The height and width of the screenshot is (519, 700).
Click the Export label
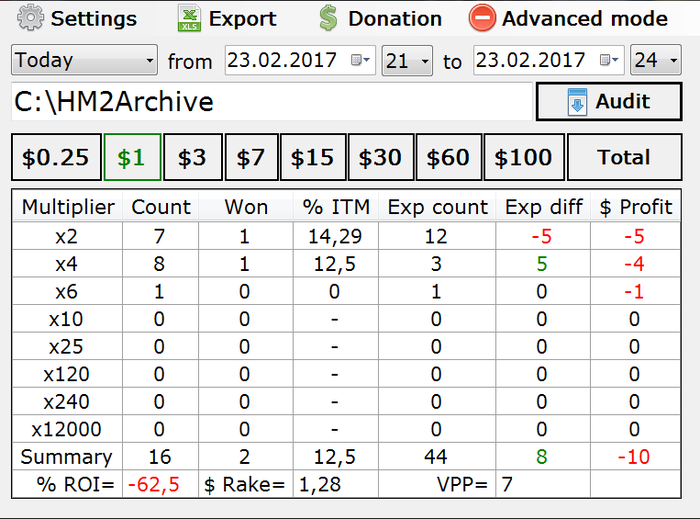243,19
